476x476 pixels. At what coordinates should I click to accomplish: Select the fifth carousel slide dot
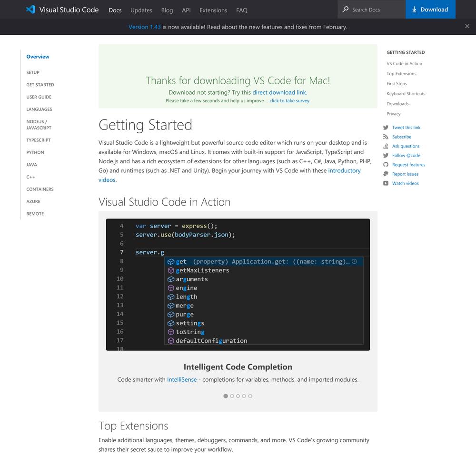(x=250, y=396)
